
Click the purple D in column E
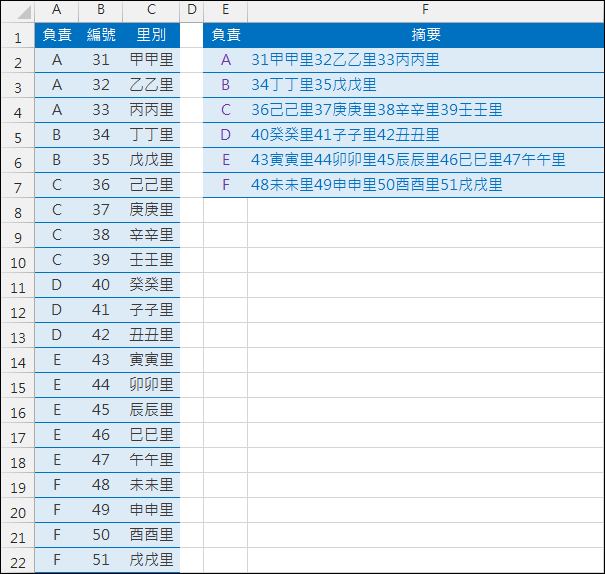pos(225,135)
